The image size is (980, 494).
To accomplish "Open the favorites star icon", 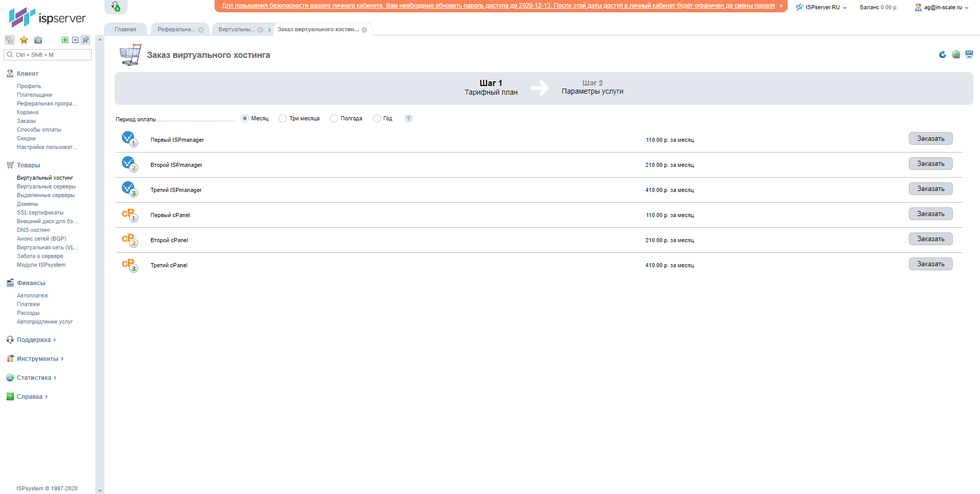I will point(24,40).
